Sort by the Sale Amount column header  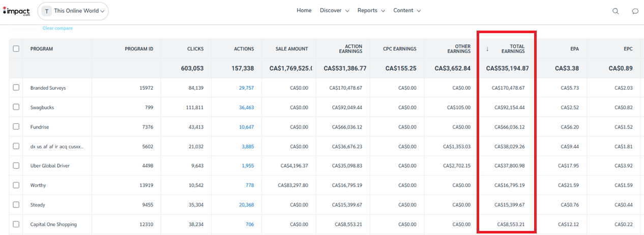(x=292, y=49)
